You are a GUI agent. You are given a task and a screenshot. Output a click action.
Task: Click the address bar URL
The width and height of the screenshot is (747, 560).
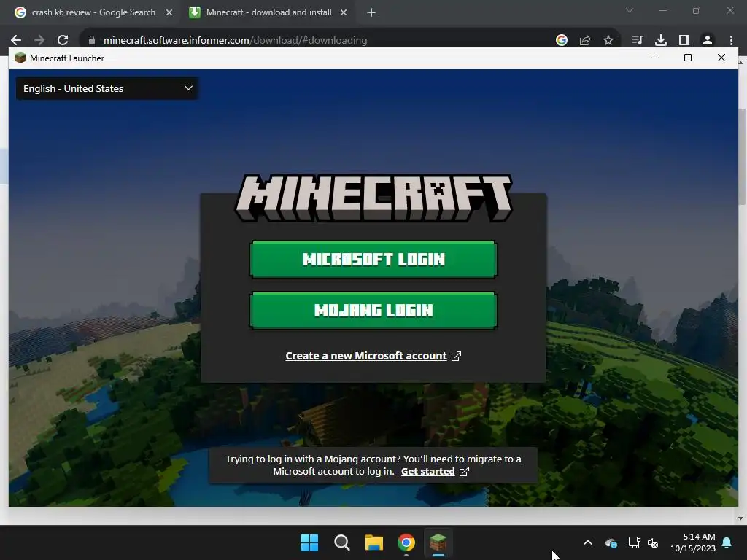click(236, 41)
